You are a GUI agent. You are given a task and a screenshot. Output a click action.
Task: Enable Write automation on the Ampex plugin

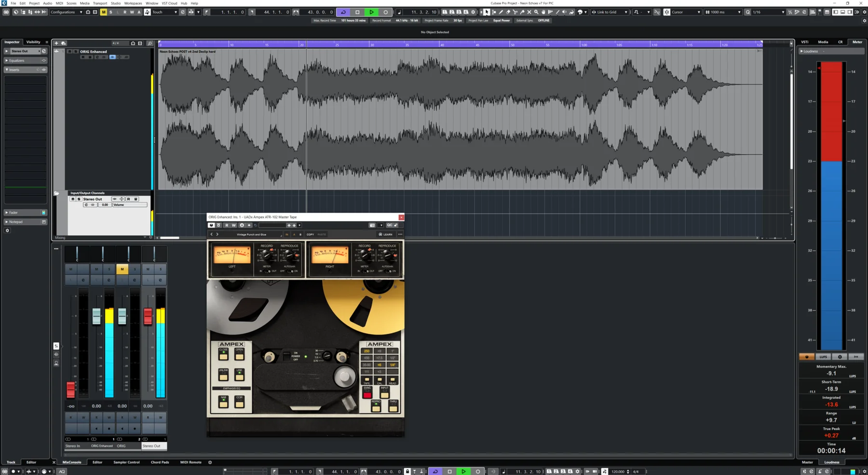234,225
